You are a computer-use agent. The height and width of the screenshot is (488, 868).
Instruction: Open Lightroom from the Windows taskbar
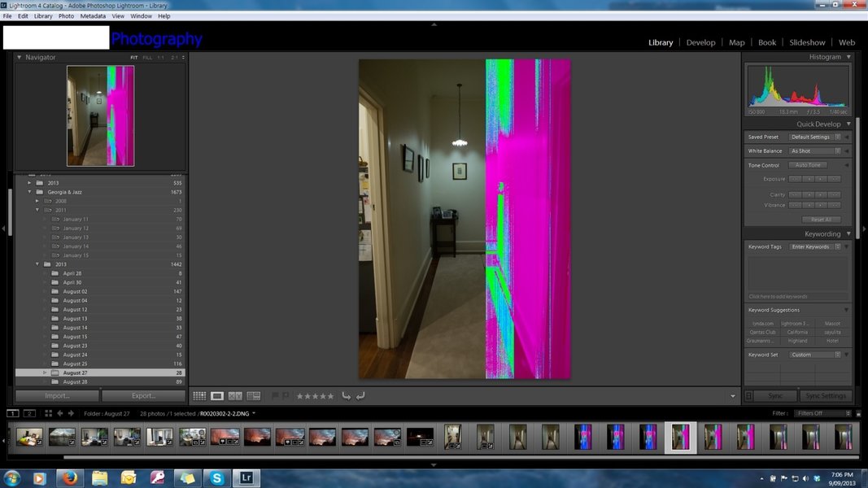(246, 478)
